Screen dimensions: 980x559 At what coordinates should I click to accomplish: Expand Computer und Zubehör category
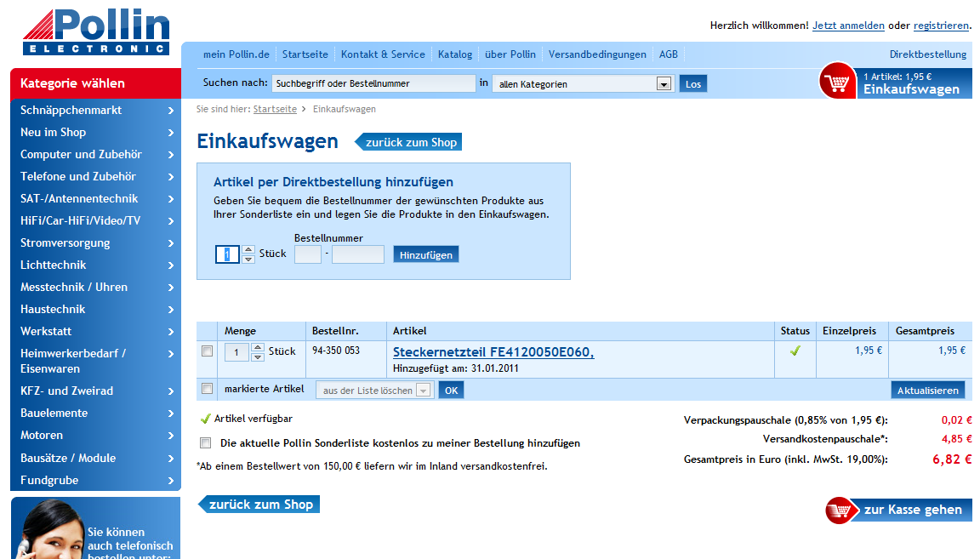[x=95, y=154]
